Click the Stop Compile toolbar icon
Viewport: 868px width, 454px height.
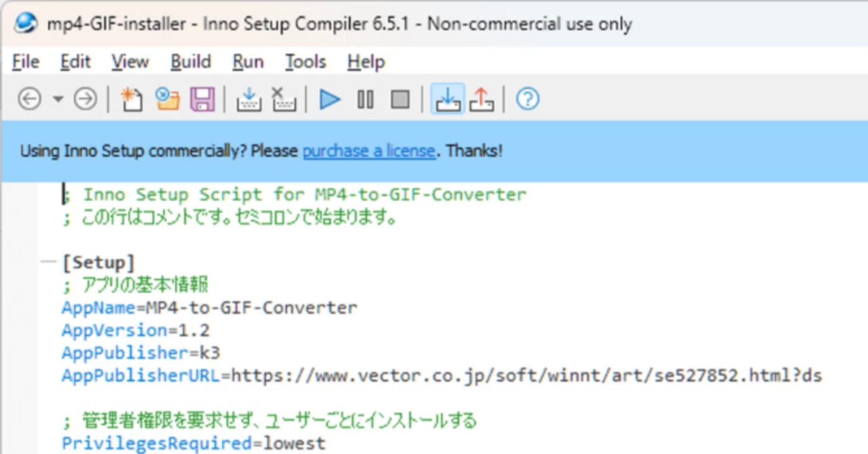[284, 100]
